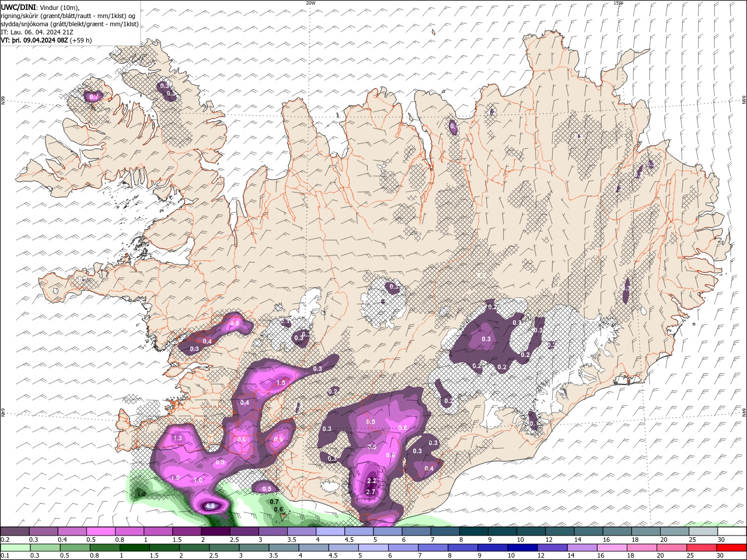747x560 pixels.
Task: Pick the lower-scale palest green swatch starting at 0.1
Action: click(15, 548)
